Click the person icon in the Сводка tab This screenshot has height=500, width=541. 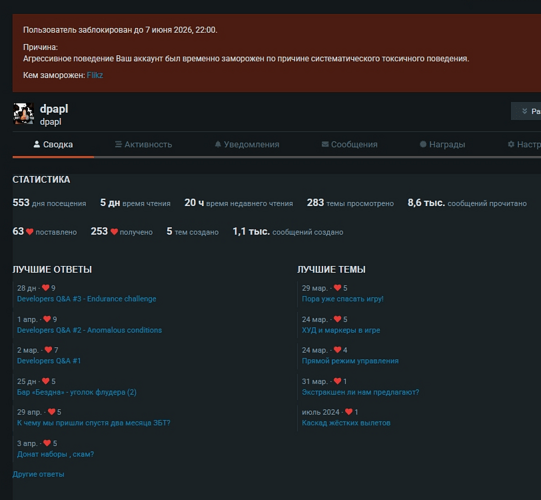coord(37,144)
